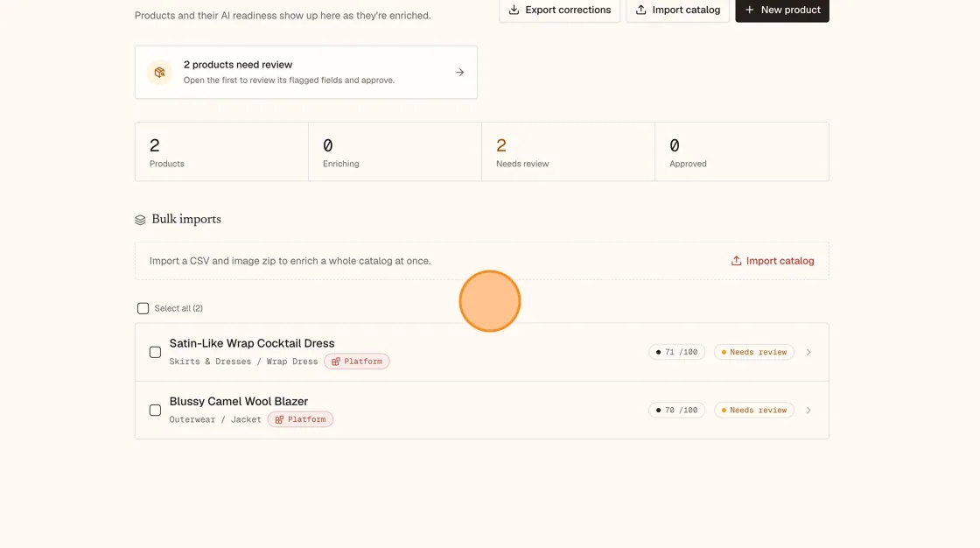Click the Needs review count card
980x548 pixels.
(568, 152)
